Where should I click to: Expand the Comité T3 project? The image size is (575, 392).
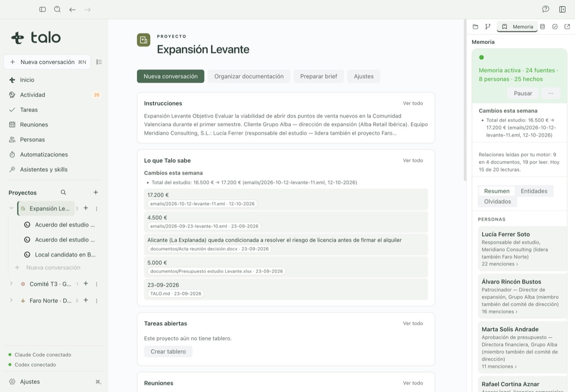(x=11, y=284)
